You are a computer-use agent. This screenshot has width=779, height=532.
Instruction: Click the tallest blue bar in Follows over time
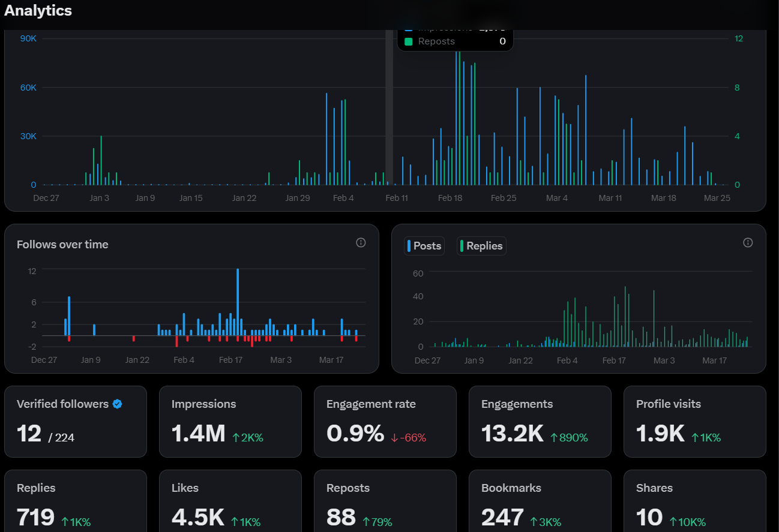click(x=238, y=300)
